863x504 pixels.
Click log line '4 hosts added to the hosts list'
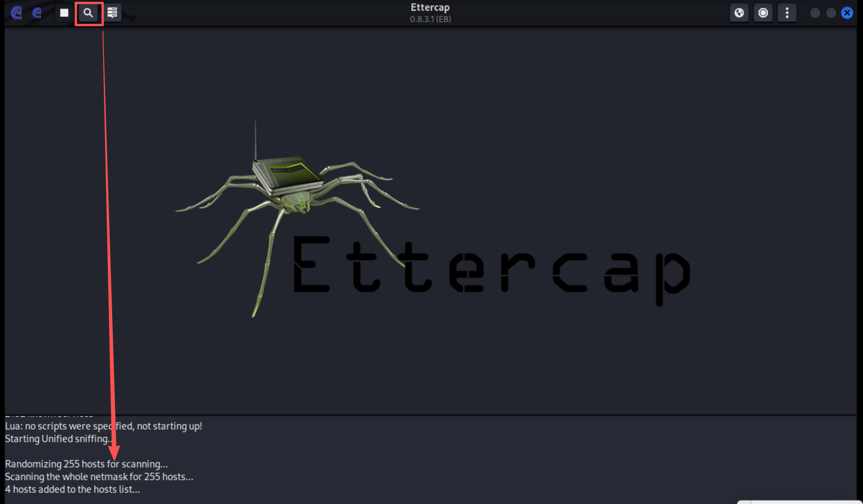click(x=73, y=489)
